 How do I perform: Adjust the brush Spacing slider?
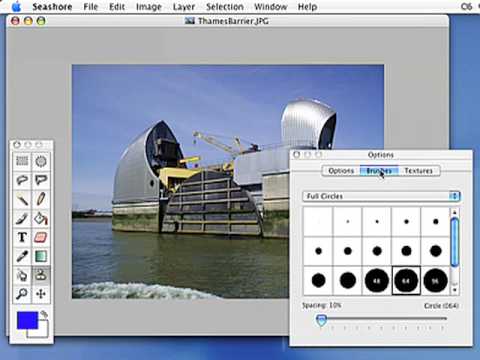click(321, 320)
